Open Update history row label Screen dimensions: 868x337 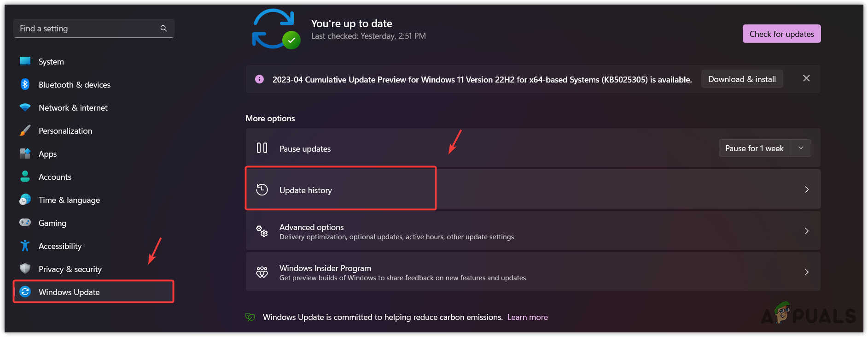[x=306, y=190]
